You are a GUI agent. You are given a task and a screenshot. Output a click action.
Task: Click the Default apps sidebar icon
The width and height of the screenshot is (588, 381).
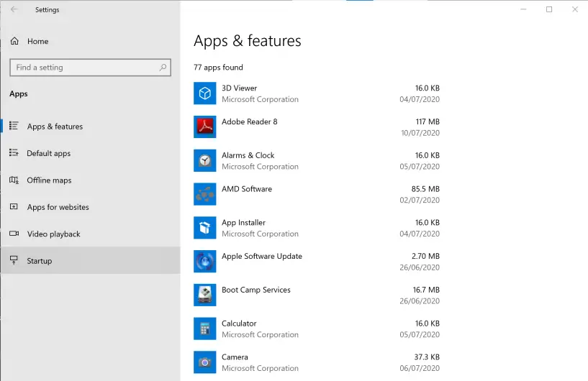[x=14, y=153]
